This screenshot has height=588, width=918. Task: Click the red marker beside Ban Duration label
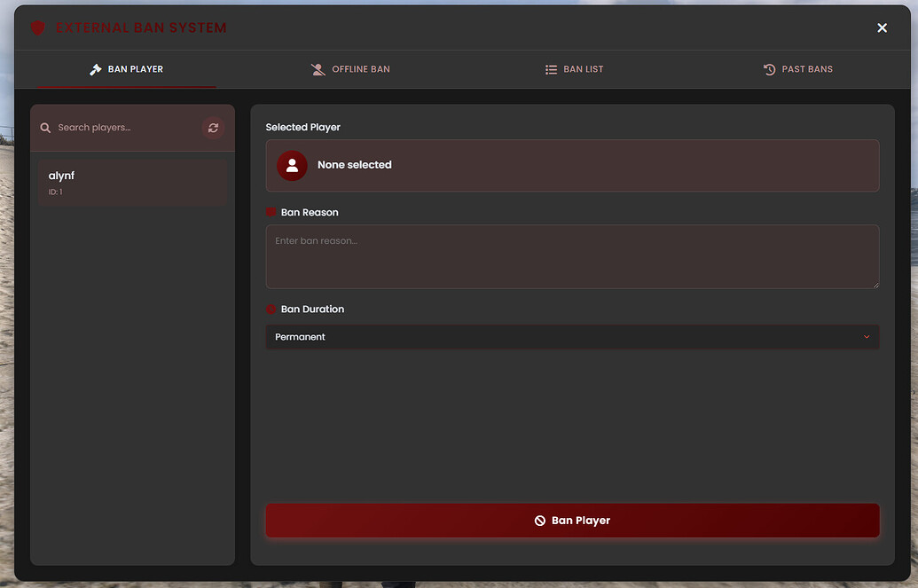click(271, 309)
